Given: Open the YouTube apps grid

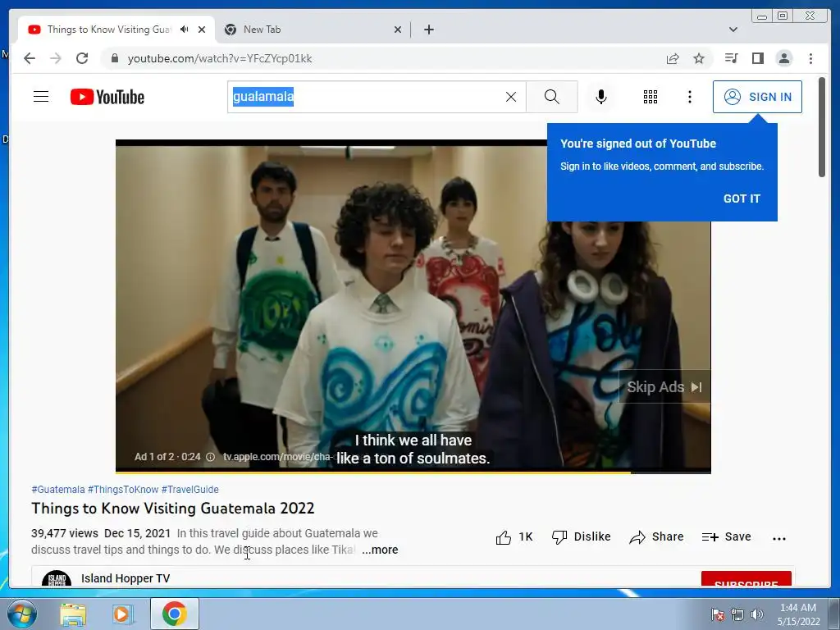Looking at the screenshot, I should point(651,97).
